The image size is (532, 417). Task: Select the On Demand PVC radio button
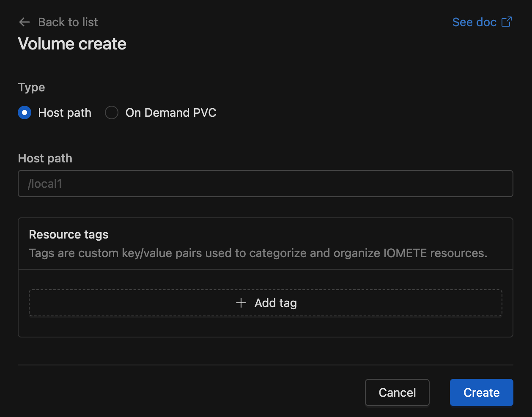[x=112, y=112]
